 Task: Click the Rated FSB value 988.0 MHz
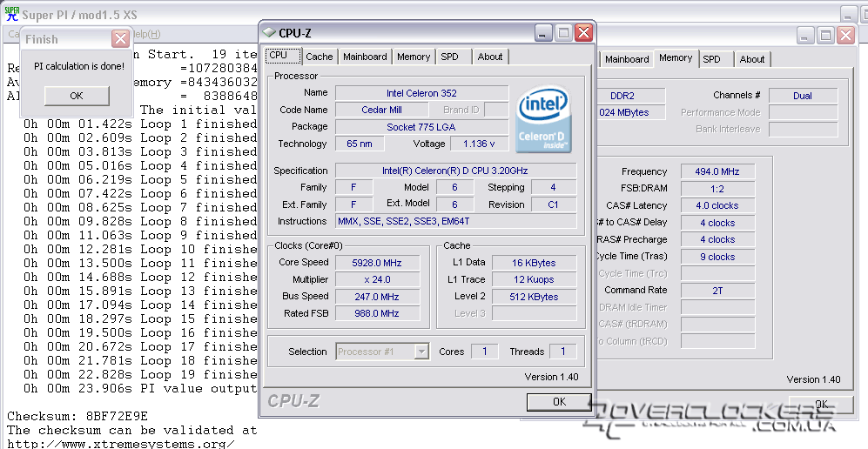tap(377, 313)
